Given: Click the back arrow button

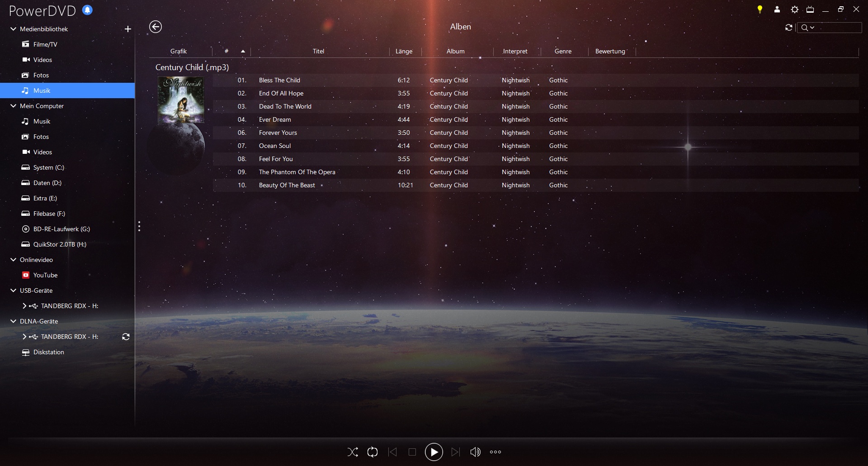Looking at the screenshot, I should [x=156, y=27].
